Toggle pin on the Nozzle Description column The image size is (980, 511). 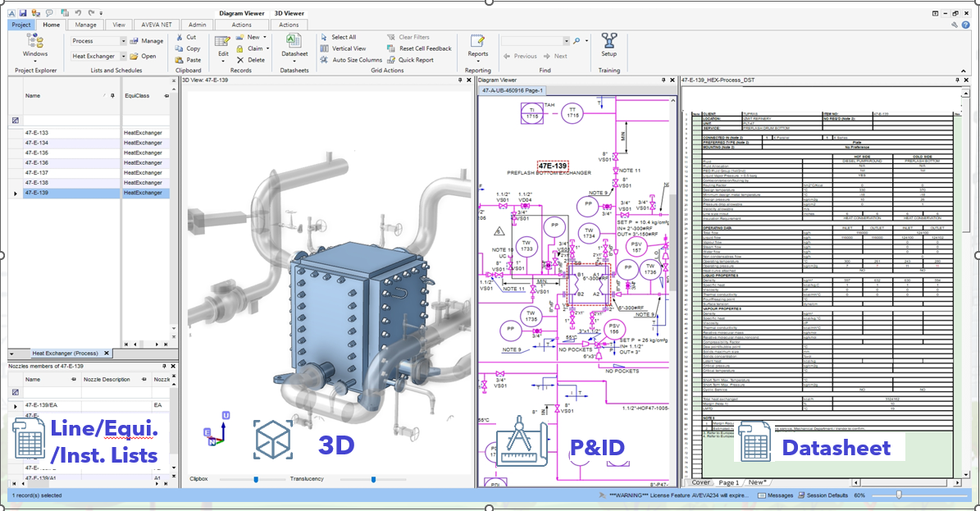coord(144,380)
